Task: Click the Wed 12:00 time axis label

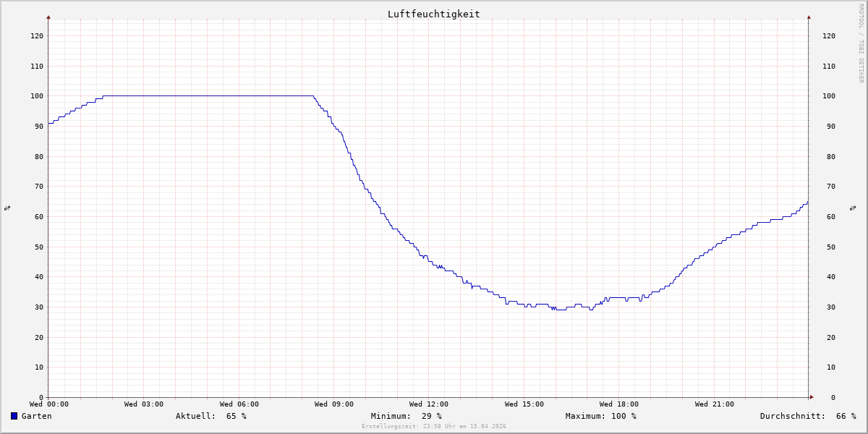Action: click(429, 404)
